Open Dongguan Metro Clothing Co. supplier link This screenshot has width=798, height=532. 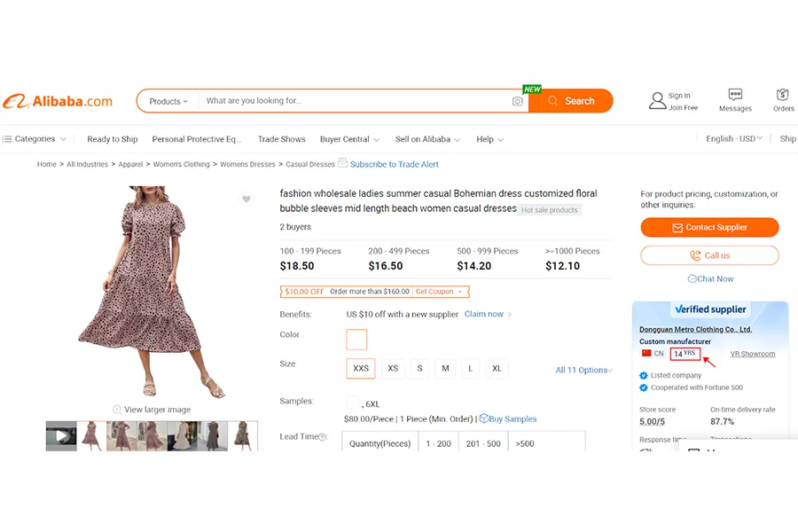click(x=695, y=329)
